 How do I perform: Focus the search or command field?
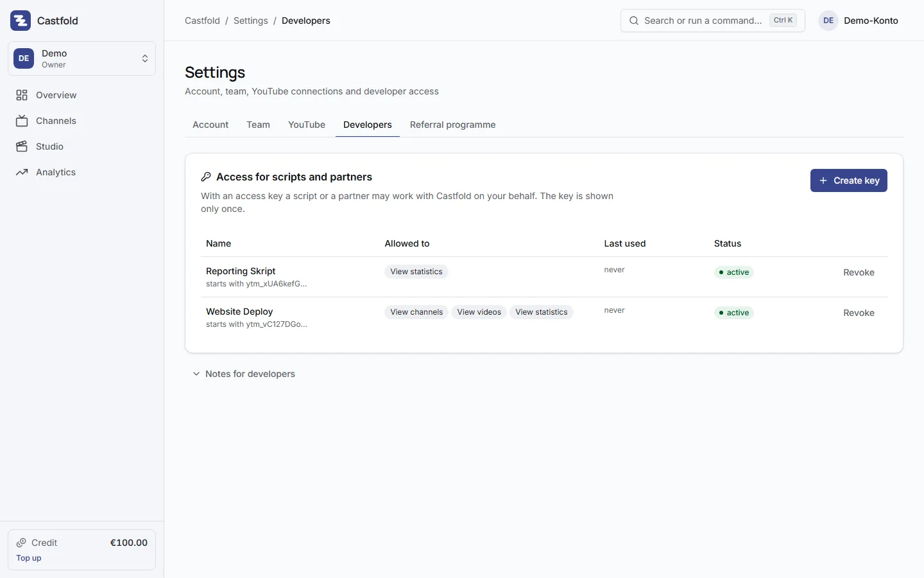(x=712, y=21)
